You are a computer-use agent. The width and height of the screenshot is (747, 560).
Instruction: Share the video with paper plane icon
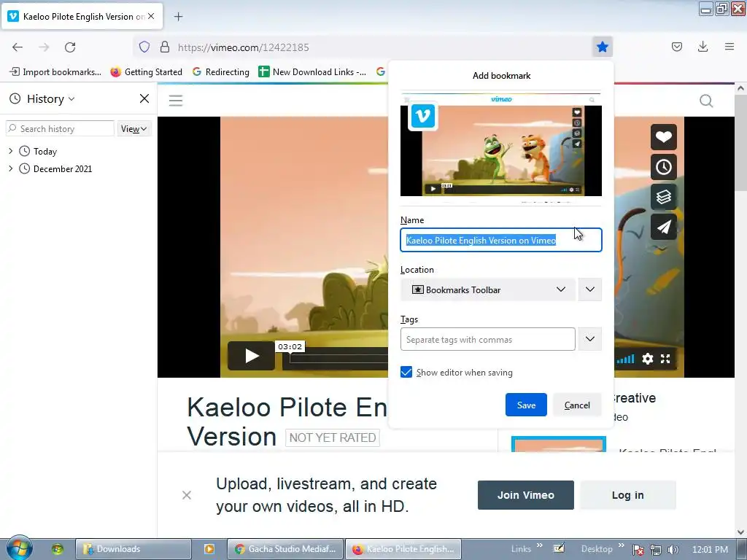point(664,227)
